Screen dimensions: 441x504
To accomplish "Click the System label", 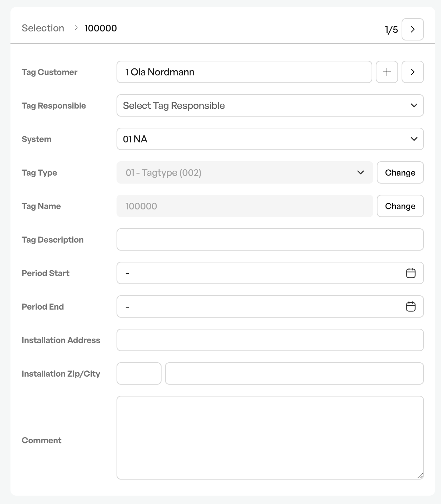I will 37,139.
